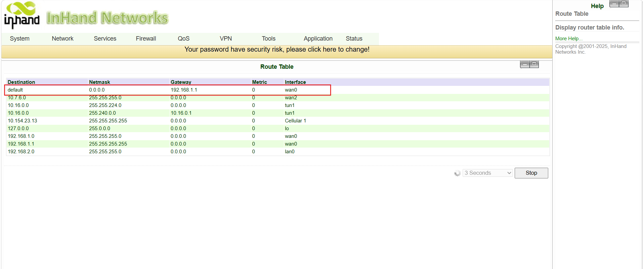
Task: Maximize the Help panel
Action: point(624,3)
